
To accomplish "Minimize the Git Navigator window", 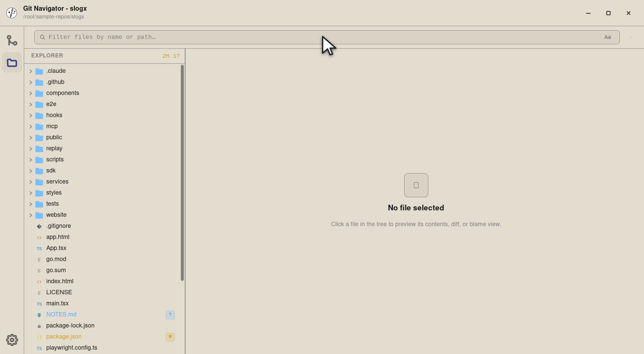I will (x=588, y=13).
